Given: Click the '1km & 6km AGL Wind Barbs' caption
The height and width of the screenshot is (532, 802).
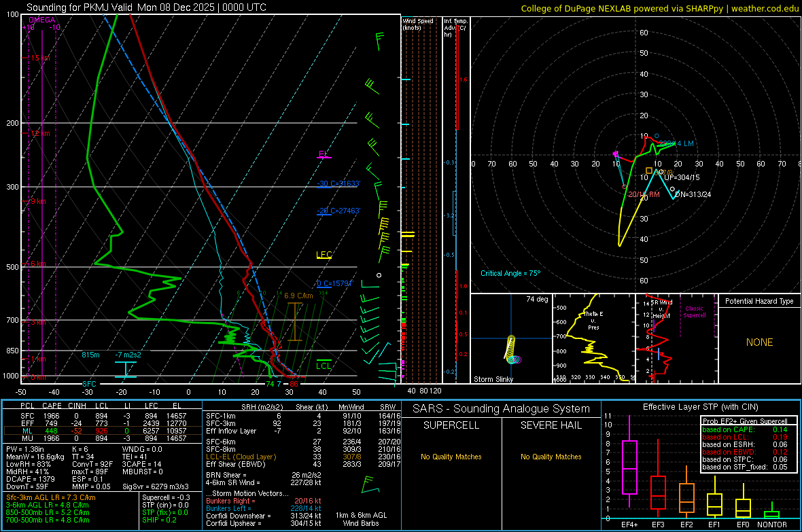Looking at the screenshot, I should 361,519.
